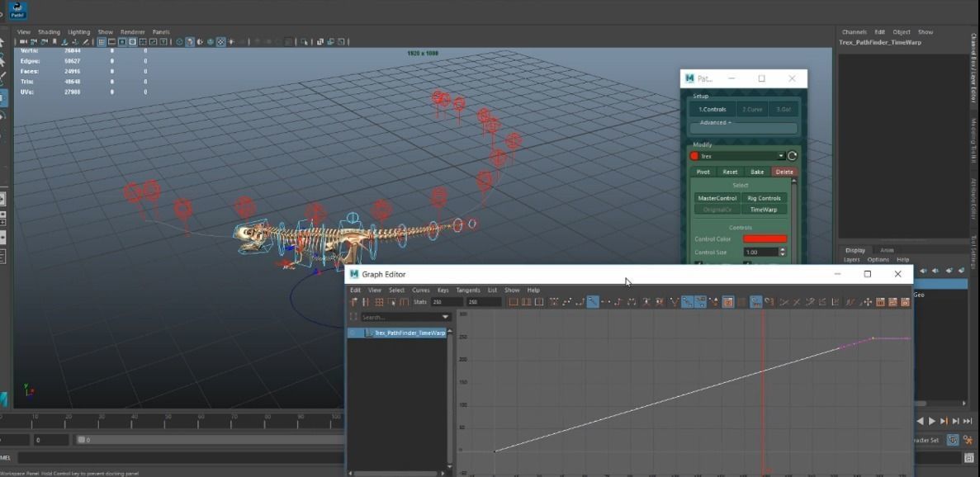Screen dimensions: 980x477
Task: Click the Graph Editor step tangents icon
Action: [618, 302]
